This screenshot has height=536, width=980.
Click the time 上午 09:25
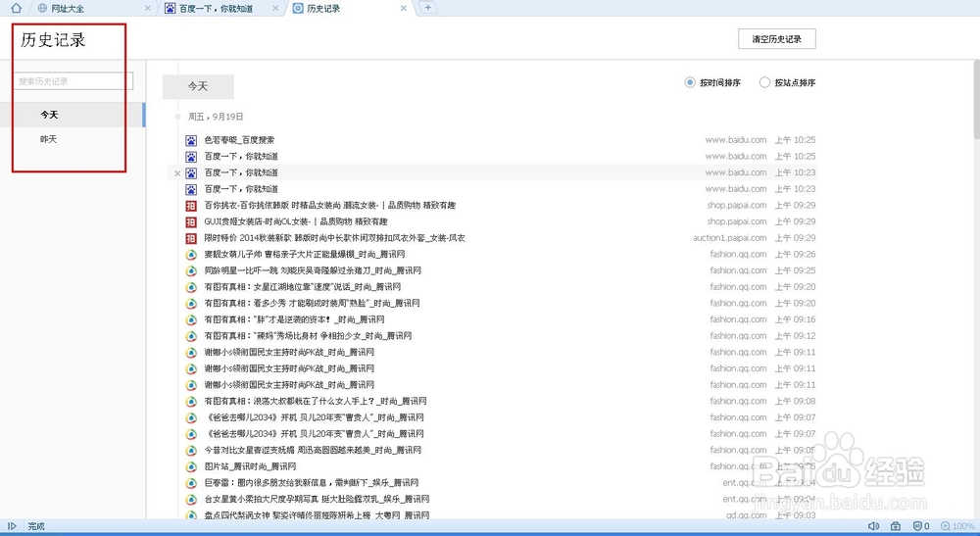click(795, 270)
